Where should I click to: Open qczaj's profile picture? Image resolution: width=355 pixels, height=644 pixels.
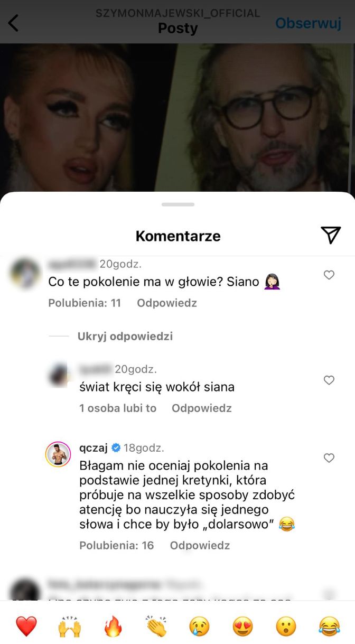click(x=58, y=454)
